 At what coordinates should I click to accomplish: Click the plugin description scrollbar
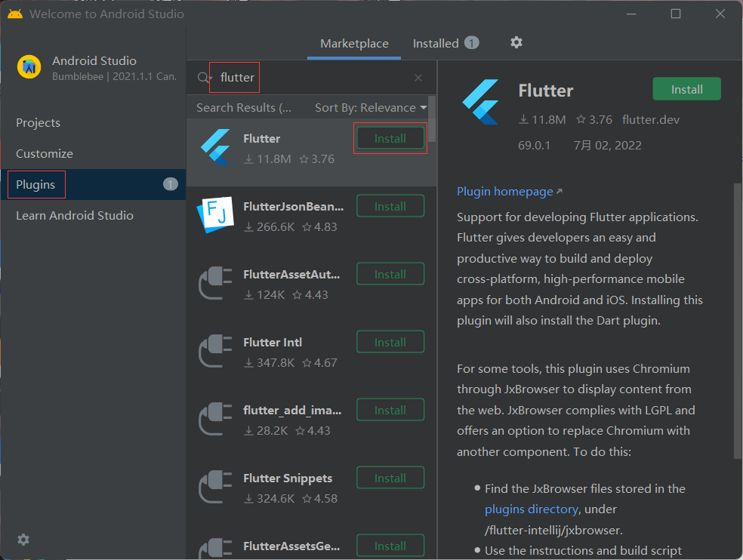pos(737,321)
